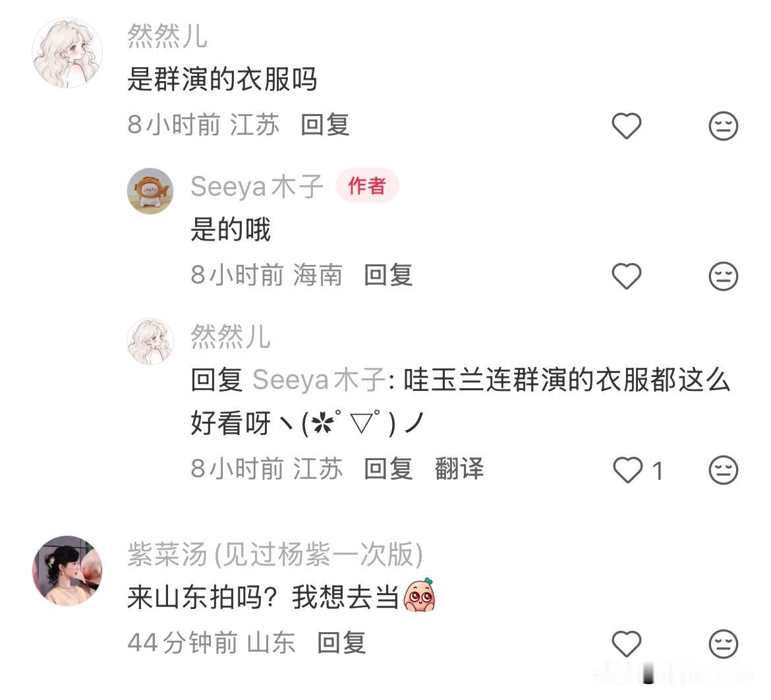Open username 紫菜汤(见过杨紫一次版)

pyautogui.click(x=275, y=554)
